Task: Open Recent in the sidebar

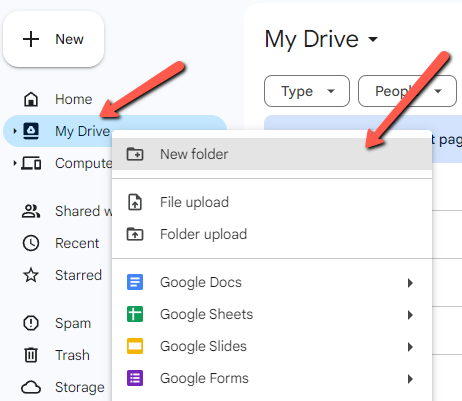Action: click(x=77, y=243)
